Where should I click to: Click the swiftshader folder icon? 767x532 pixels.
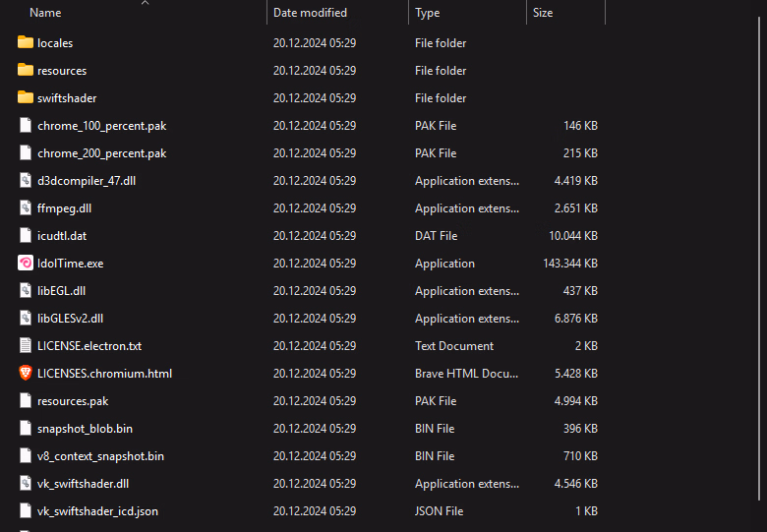click(26, 98)
